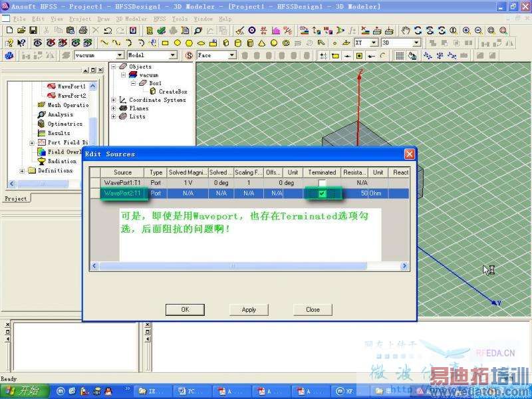This screenshot has width=532, height=399.
Task: Select the Draw Circle tool
Action: 177,43
